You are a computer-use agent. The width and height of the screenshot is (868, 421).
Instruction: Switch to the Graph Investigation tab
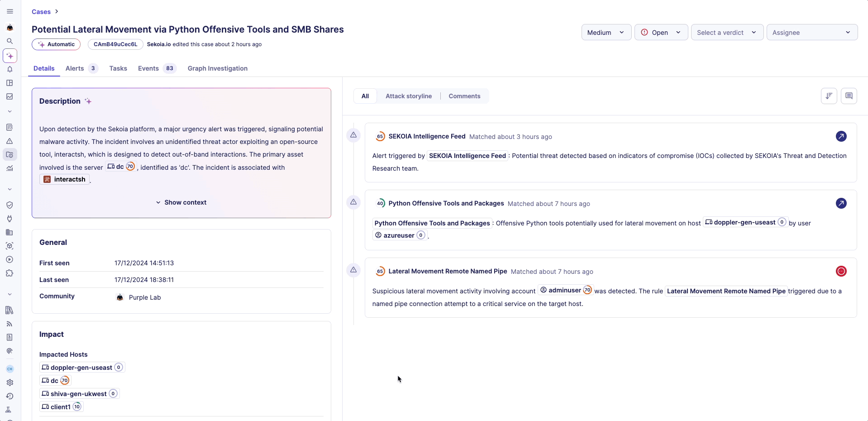pos(217,68)
